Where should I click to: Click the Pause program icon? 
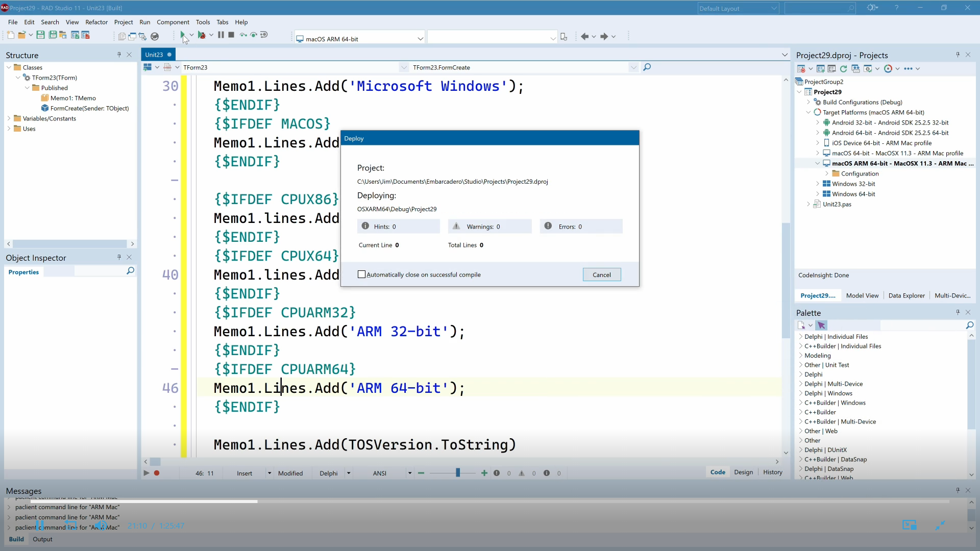coord(221,35)
